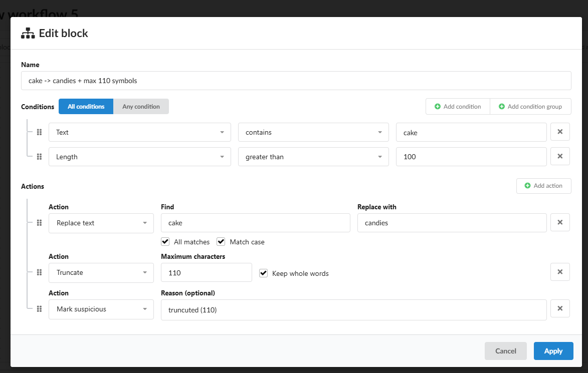588x373 pixels.
Task: Click drag handle of Text condition row
Action: pyautogui.click(x=40, y=132)
